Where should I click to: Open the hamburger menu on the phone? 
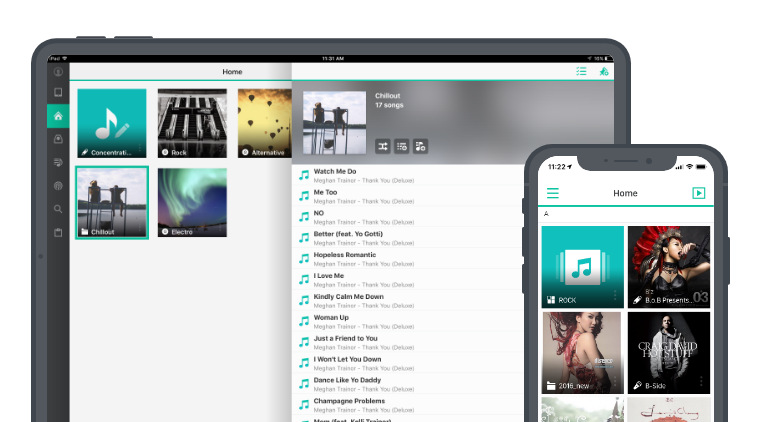coord(553,193)
